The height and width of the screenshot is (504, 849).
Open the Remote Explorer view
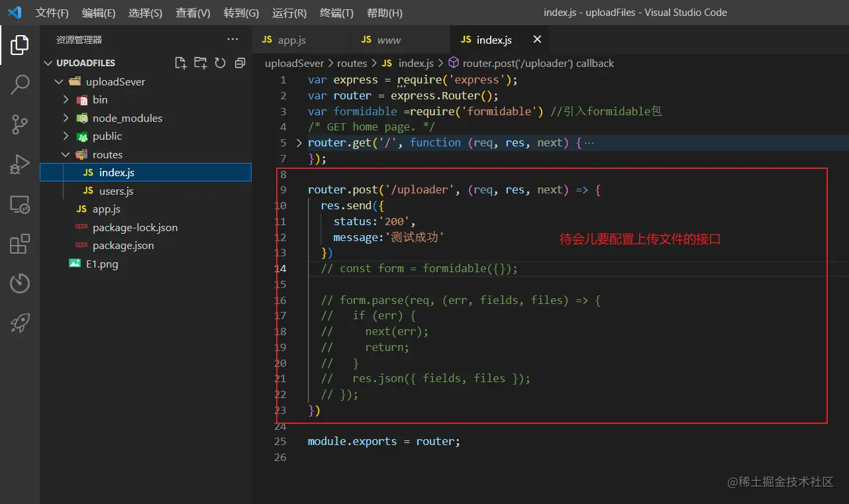tap(20, 204)
